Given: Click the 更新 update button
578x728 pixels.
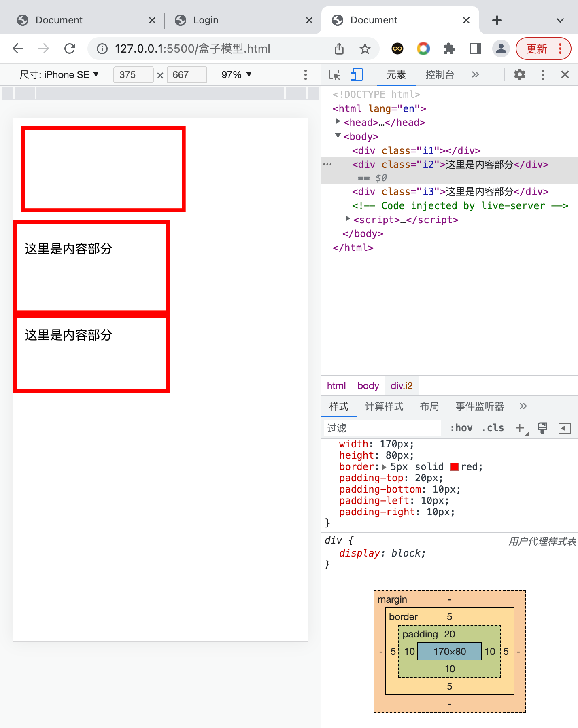Looking at the screenshot, I should tap(543, 49).
